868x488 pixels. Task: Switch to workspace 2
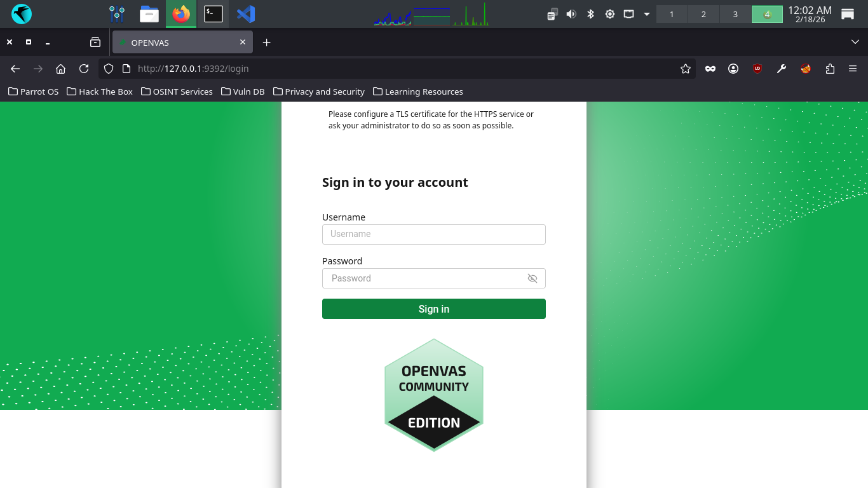point(703,14)
